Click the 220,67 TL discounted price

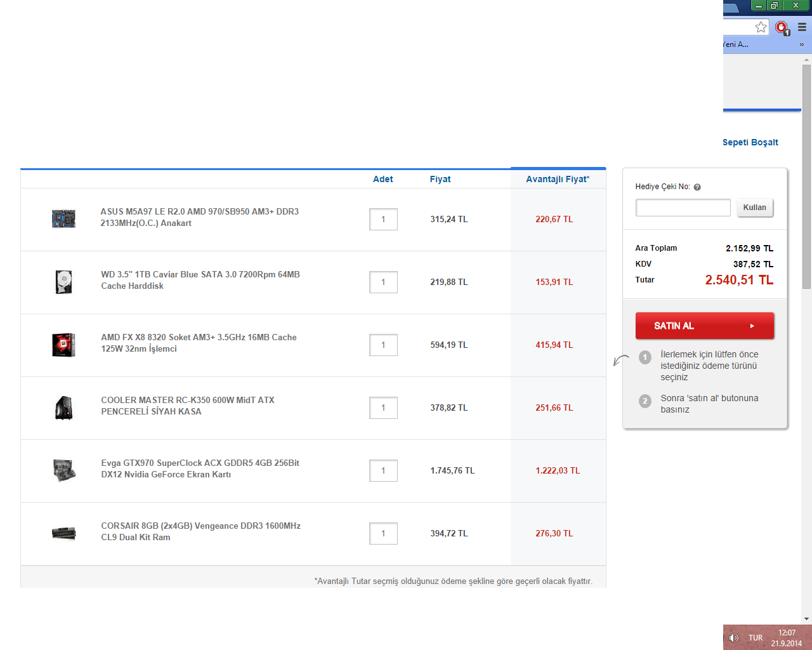tap(554, 219)
